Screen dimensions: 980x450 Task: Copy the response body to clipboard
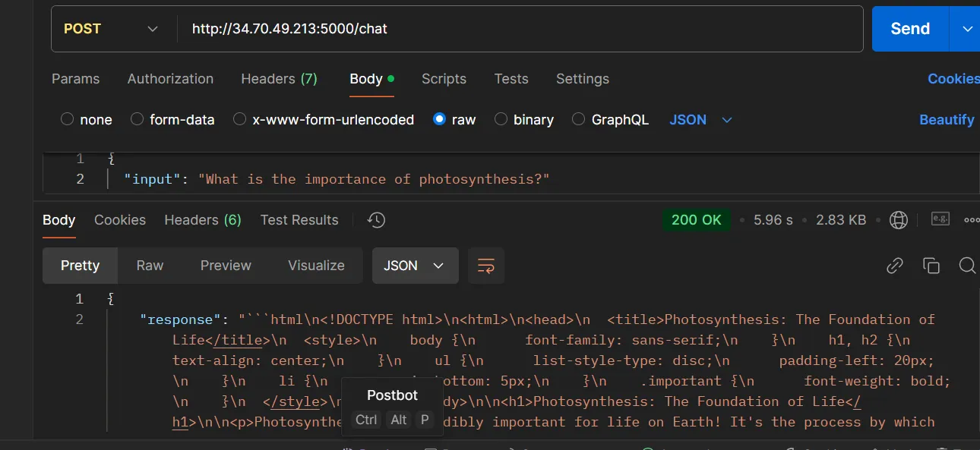click(x=931, y=266)
